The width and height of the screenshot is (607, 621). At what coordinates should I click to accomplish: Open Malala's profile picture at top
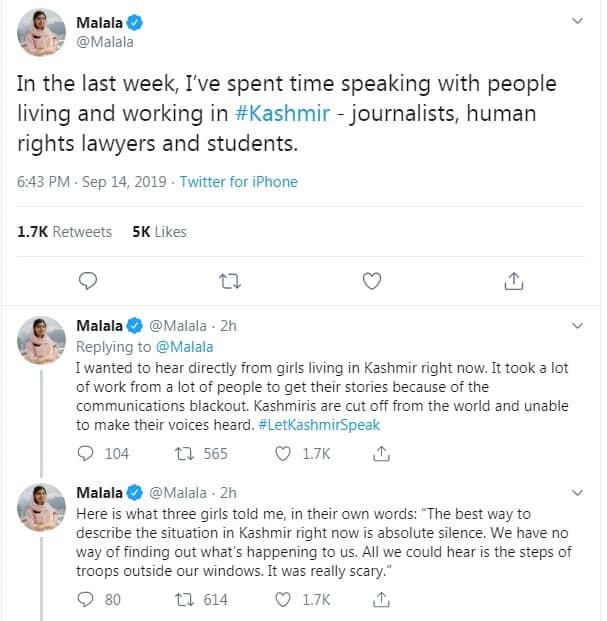(x=42, y=32)
